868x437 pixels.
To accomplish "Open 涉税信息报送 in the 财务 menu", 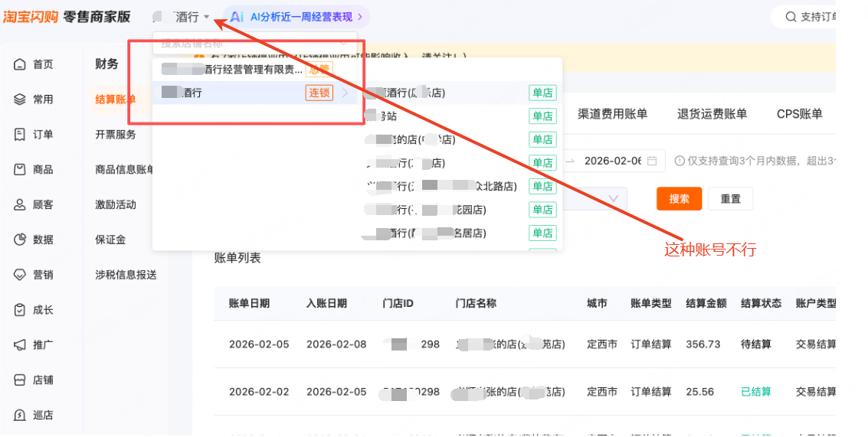I will (x=126, y=275).
